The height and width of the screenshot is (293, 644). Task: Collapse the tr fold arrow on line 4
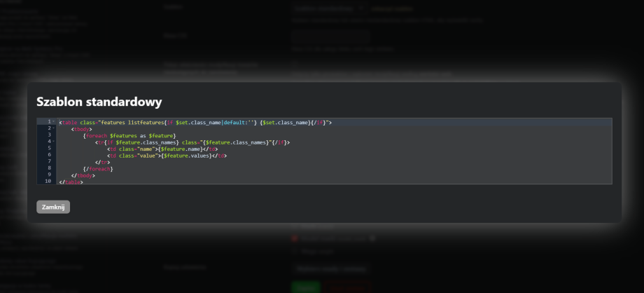[53, 142]
